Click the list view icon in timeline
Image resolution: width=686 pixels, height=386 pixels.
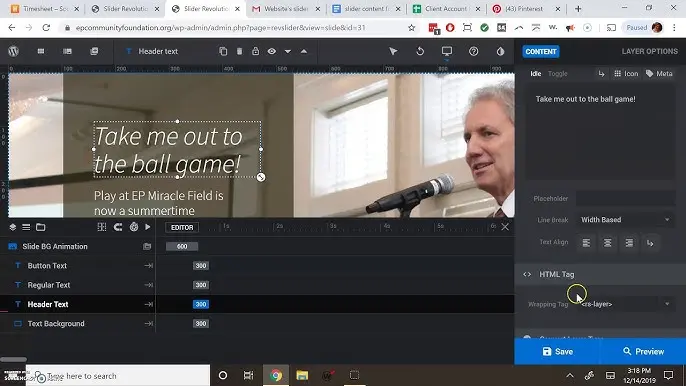(26, 227)
